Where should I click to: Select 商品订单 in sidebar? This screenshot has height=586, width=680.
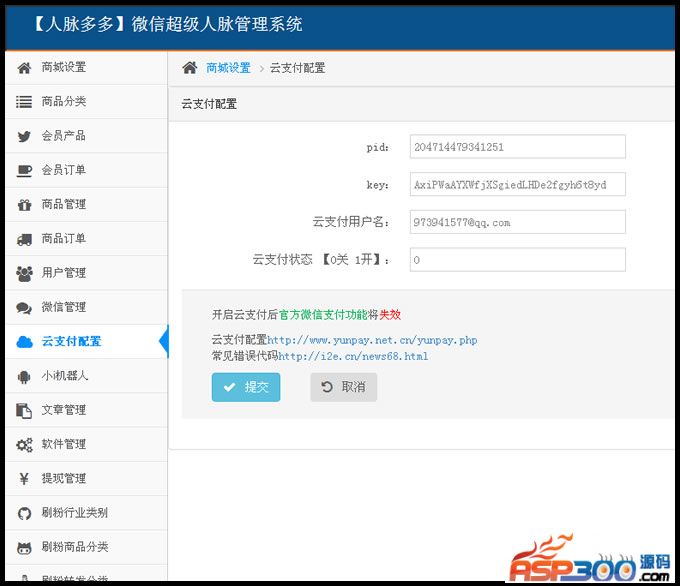[87, 239]
